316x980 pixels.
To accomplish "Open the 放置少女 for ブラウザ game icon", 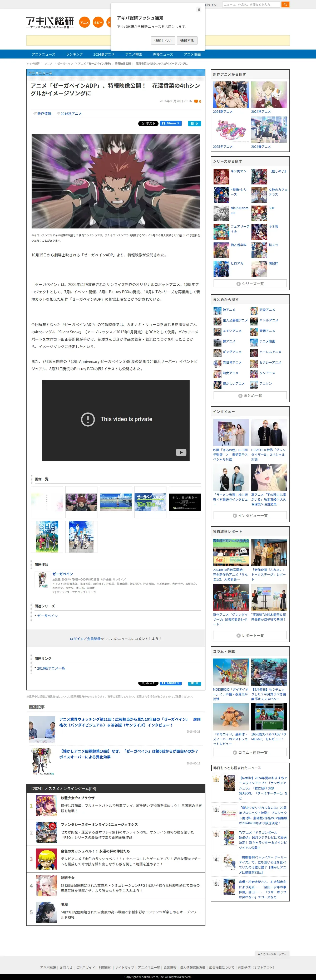I will point(46,806).
